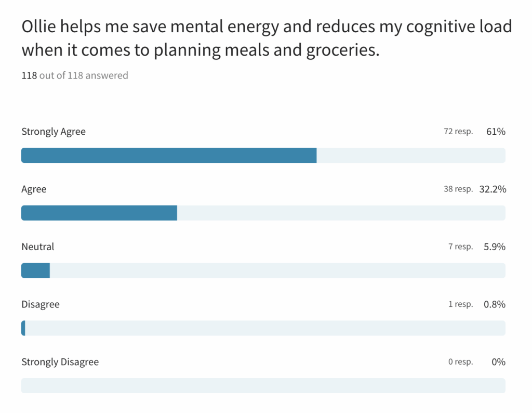The height and width of the screenshot is (413, 532).
Task: Click the Disagree tiny blue bar
Action: [x=23, y=328]
